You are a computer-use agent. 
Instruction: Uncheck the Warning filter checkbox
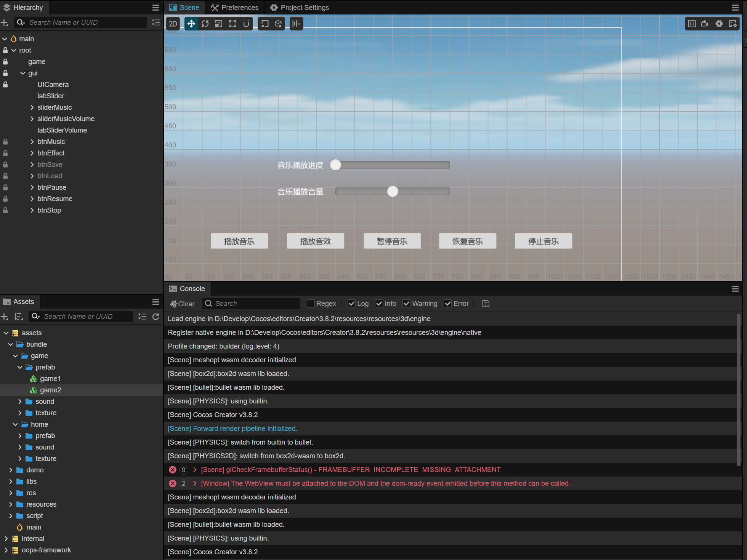(407, 304)
